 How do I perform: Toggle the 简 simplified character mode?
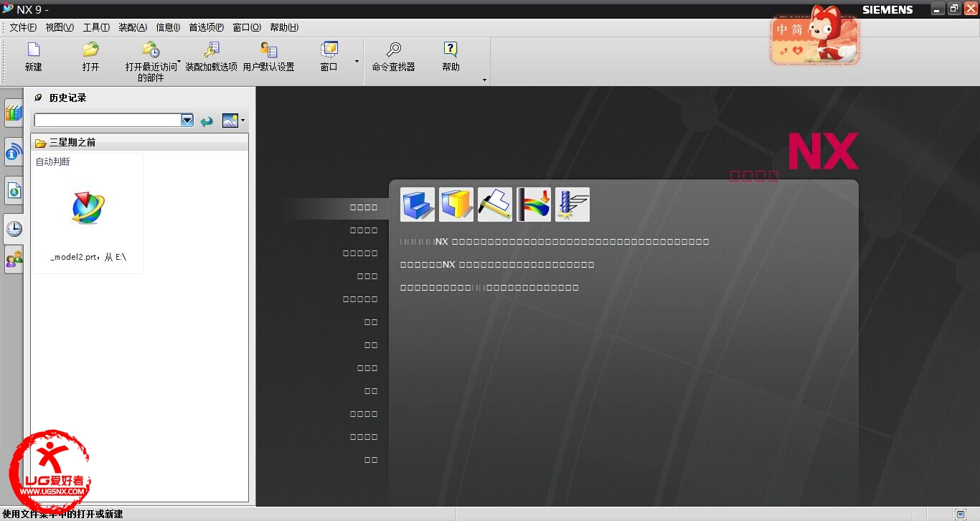point(797,30)
